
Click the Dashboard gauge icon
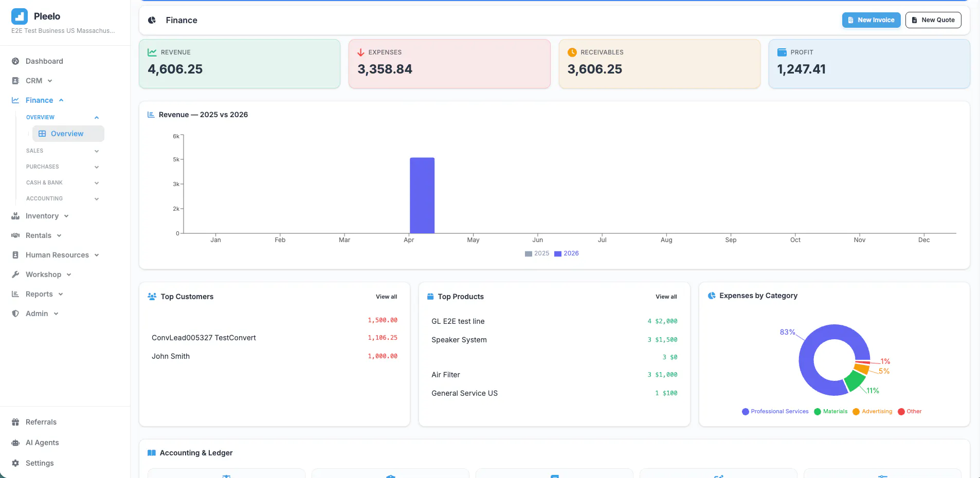(15, 61)
